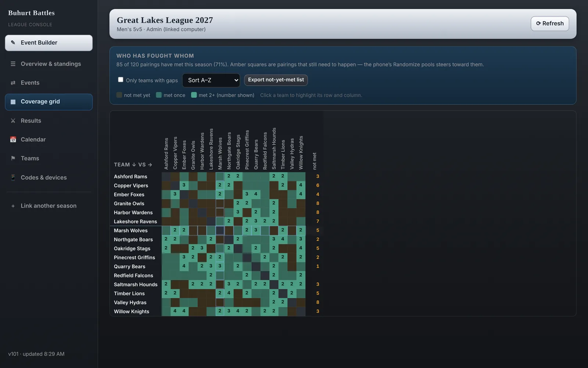Click the Copper Vipers column header
The width and height of the screenshot is (588, 368).
pyautogui.click(x=175, y=153)
